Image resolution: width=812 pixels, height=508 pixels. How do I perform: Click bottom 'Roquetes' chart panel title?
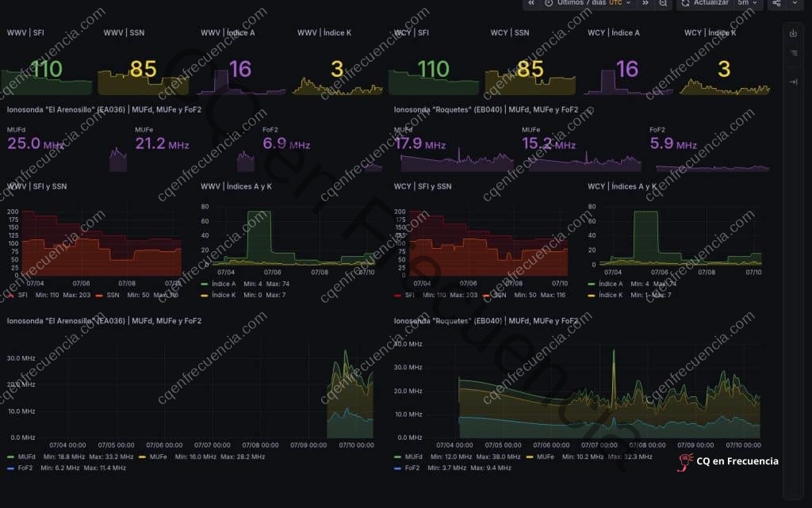click(x=486, y=321)
